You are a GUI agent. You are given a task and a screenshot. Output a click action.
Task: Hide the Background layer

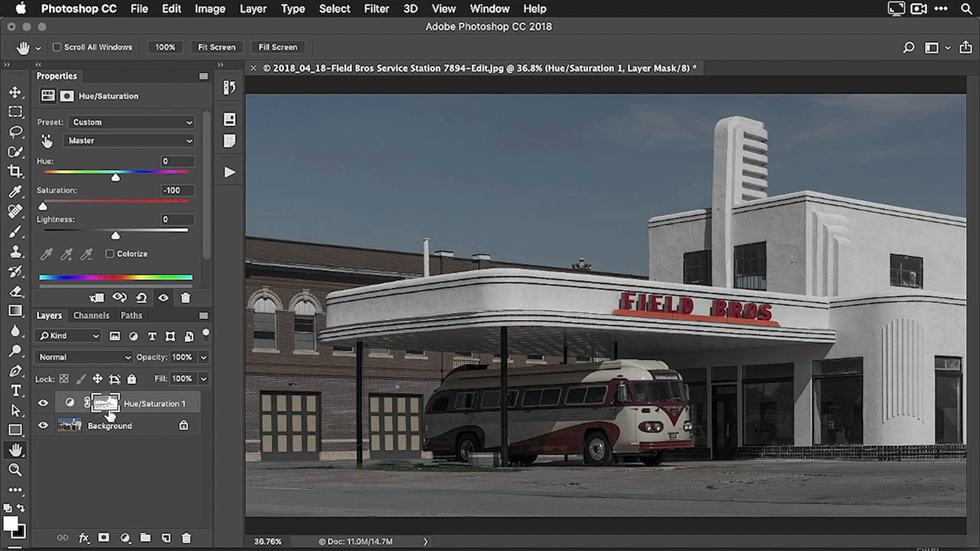43,425
